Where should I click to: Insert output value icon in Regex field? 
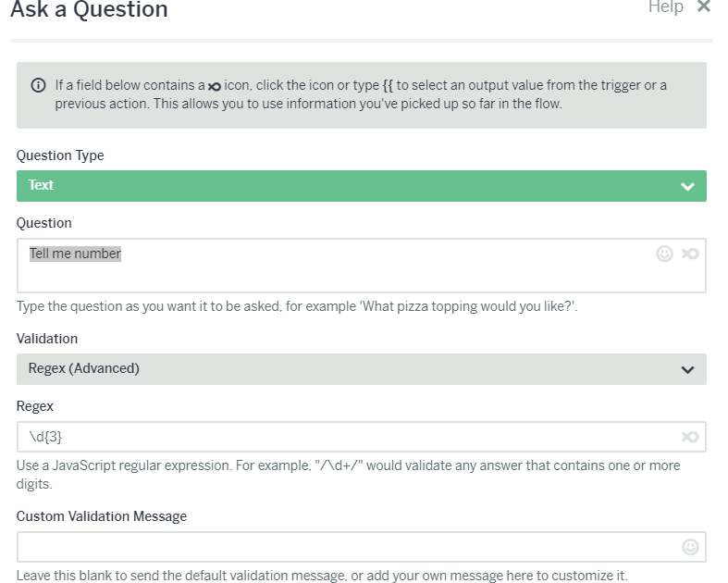(690, 437)
